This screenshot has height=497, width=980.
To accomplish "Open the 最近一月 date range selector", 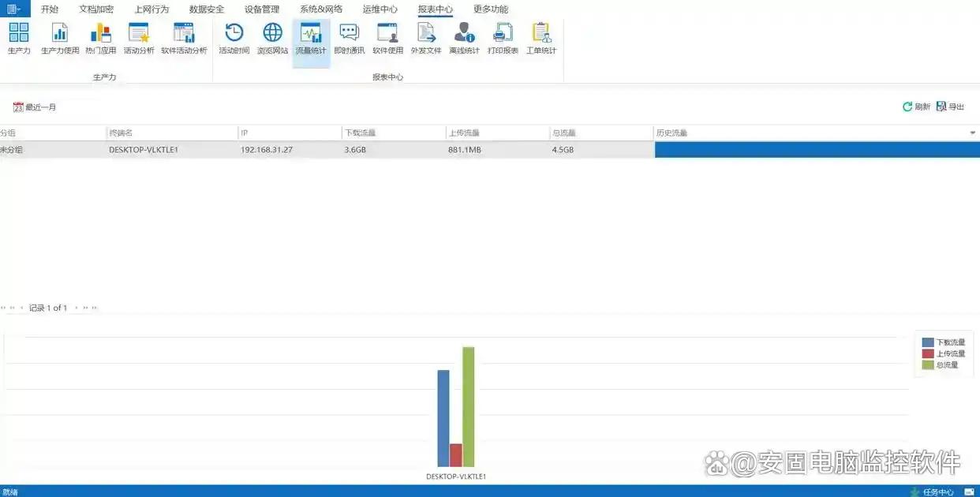I will point(35,107).
